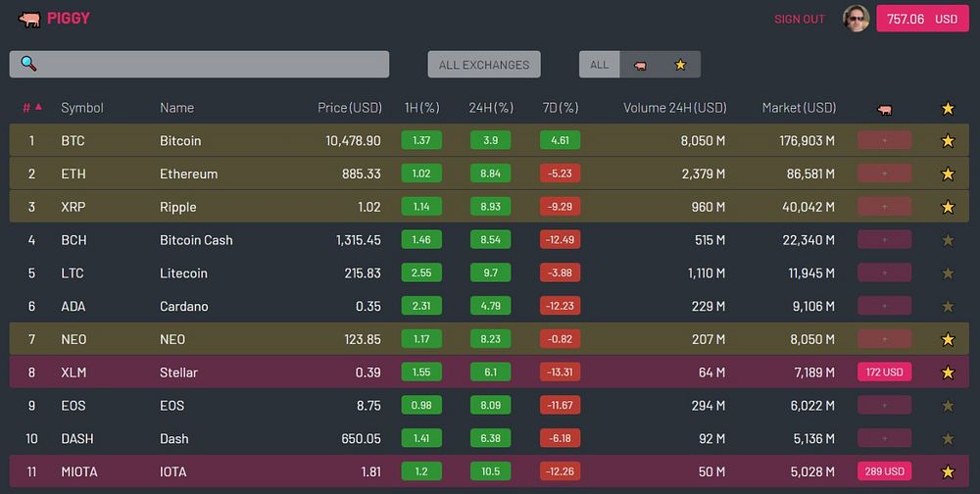Add Dash to piggy plus button
The image size is (980, 494).
[884, 438]
